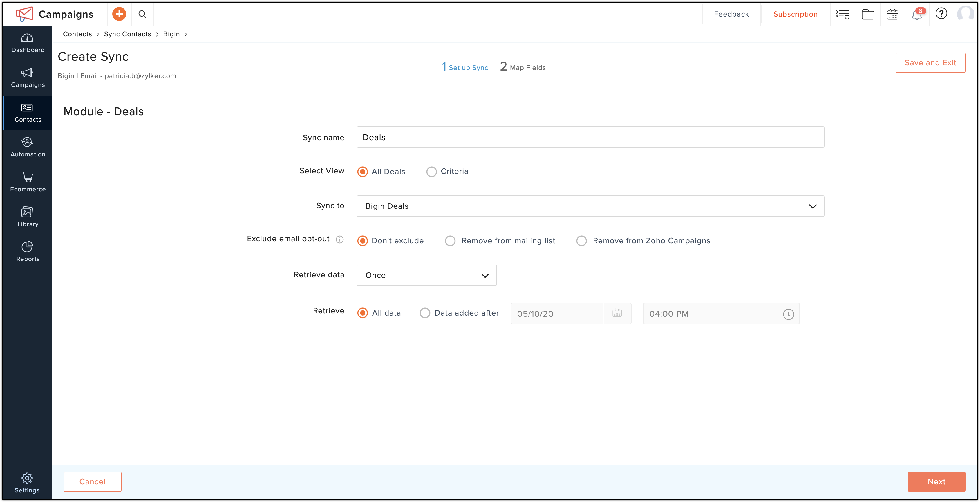Click the help question mark icon
This screenshot has width=980, height=502.
[941, 14]
